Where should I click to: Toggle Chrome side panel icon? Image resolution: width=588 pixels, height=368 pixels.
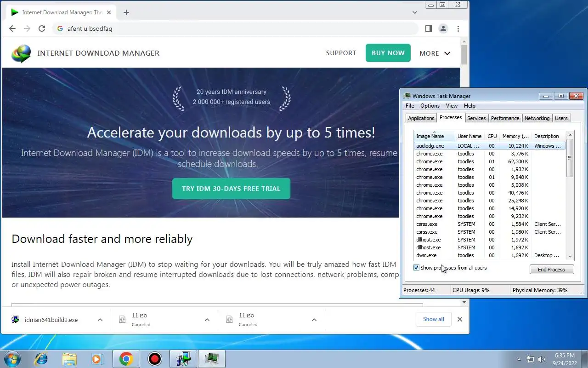[x=428, y=29]
